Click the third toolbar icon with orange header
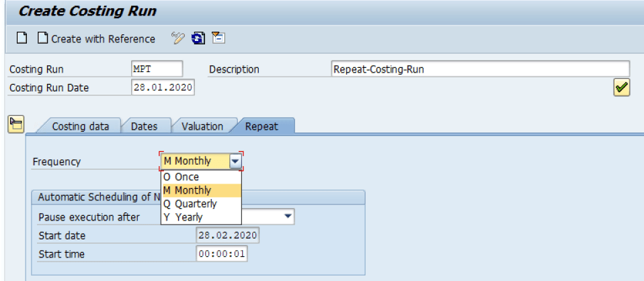The image size is (644, 281). tap(218, 38)
